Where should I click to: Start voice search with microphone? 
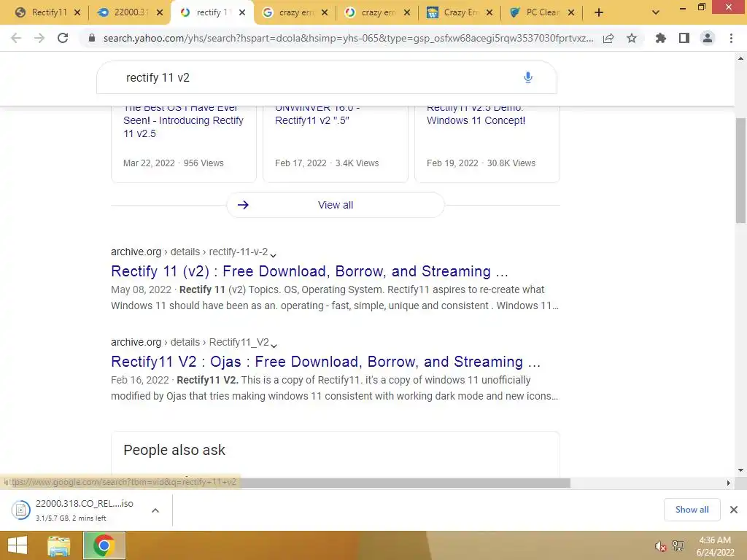coord(528,77)
